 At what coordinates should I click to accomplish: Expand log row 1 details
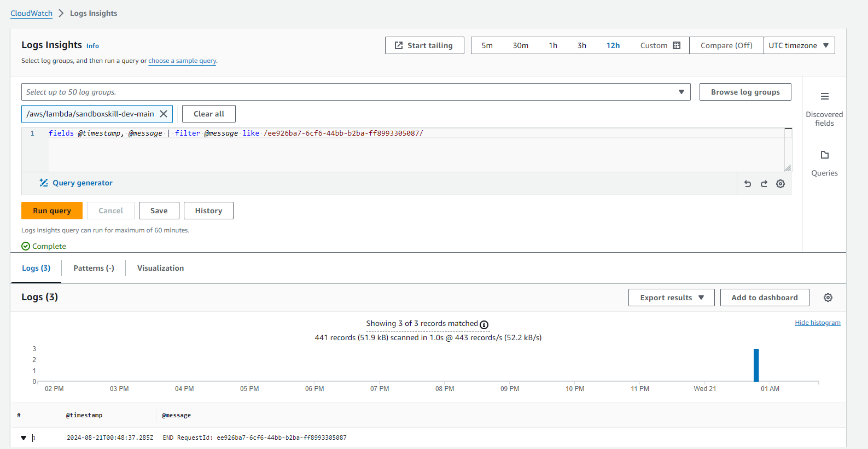pos(24,438)
